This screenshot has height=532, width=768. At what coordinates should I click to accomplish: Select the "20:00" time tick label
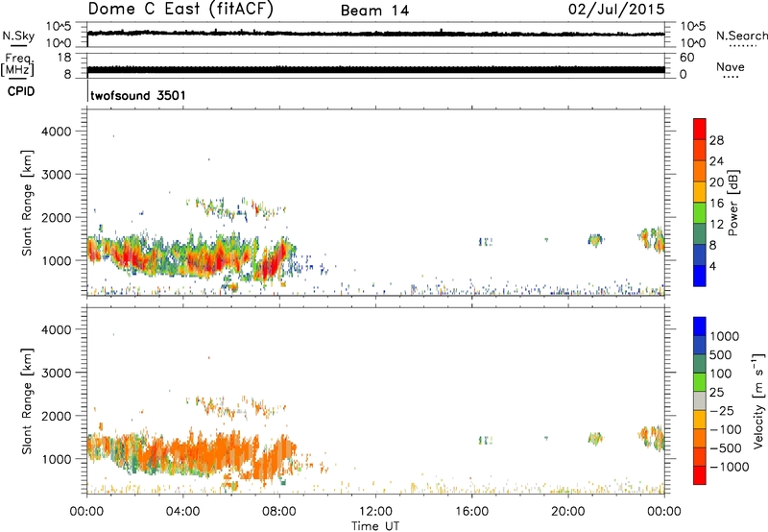(568, 512)
